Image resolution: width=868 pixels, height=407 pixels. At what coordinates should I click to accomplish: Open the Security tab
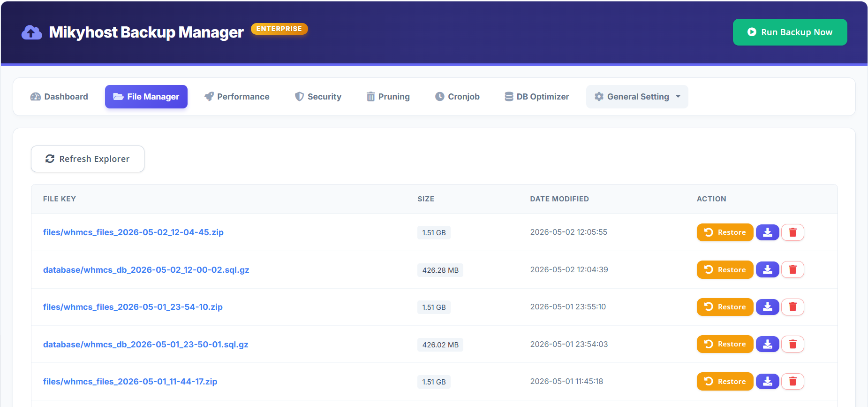point(318,97)
